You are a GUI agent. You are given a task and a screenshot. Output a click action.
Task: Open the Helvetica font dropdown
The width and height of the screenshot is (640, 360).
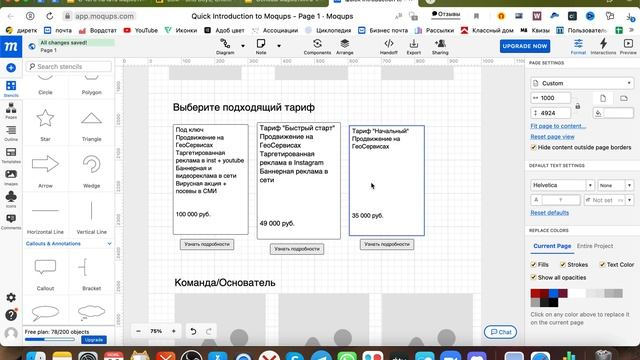[562, 185]
